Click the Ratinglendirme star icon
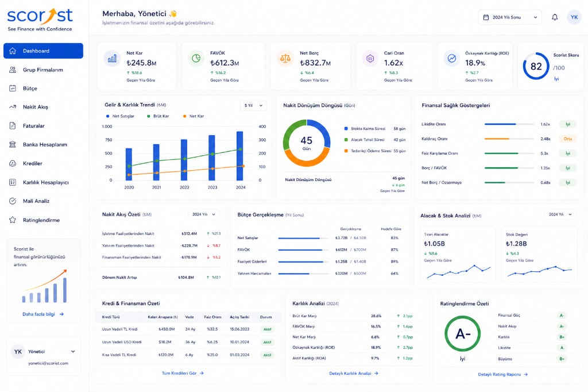 [x=13, y=220]
